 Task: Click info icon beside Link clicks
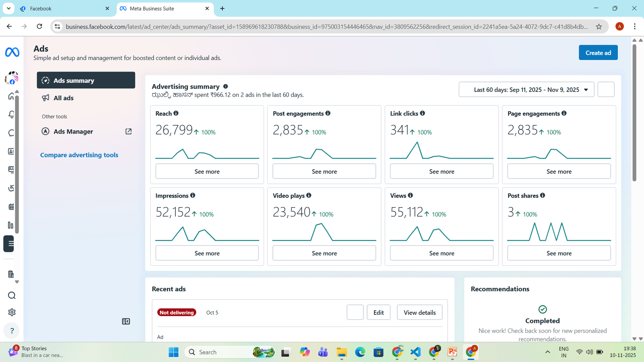click(x=423, y=113)
